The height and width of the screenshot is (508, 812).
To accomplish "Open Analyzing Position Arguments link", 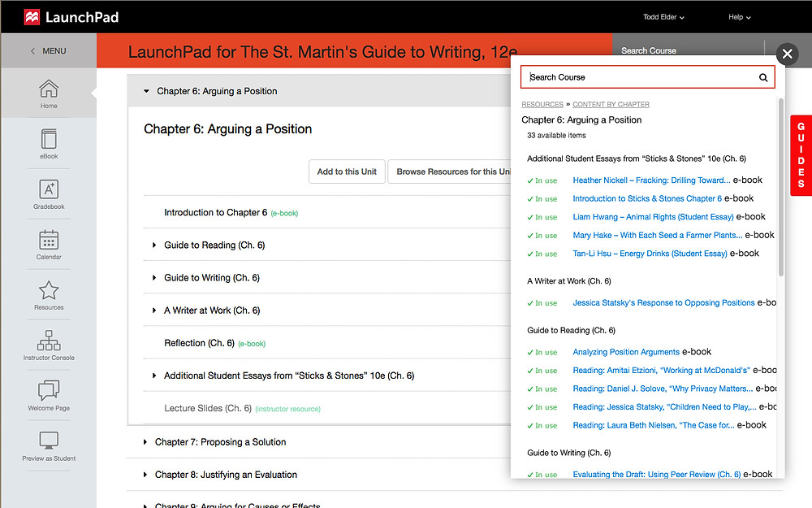I will click(x=626, y=352).
